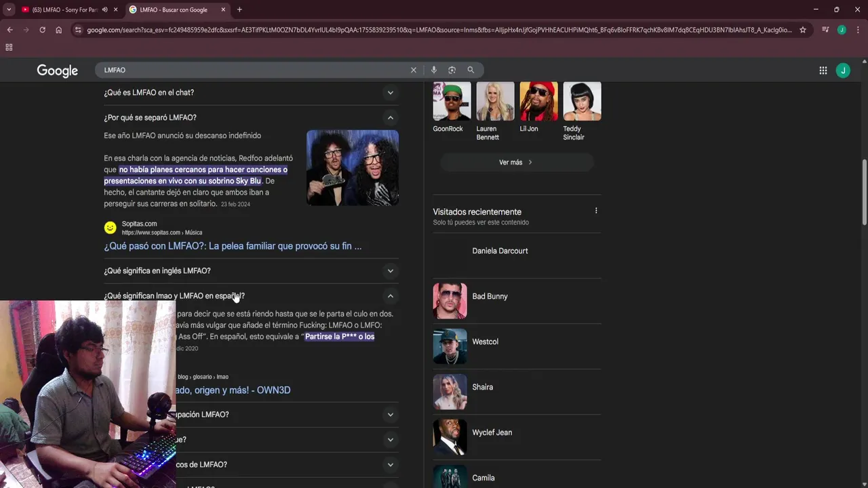Open options menu for Visitados recientemente
This screenshot has height=488, width=868.
[596, 211]
